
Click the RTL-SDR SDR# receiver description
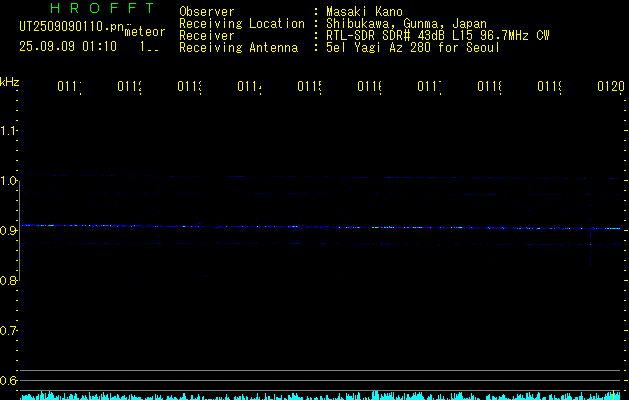coord(438,36)
